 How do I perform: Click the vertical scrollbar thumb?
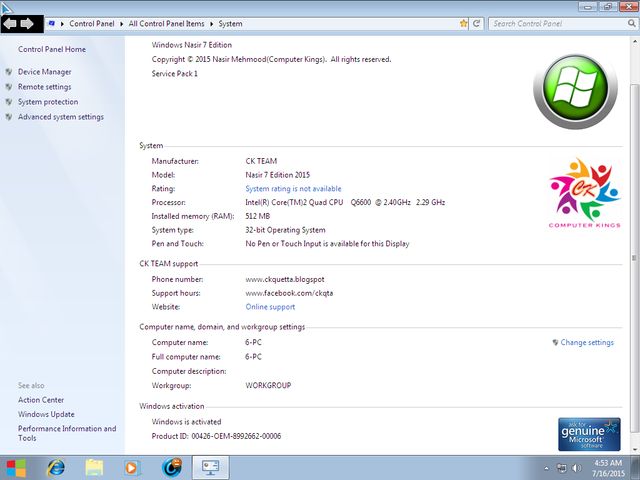(x=635, y=257)
